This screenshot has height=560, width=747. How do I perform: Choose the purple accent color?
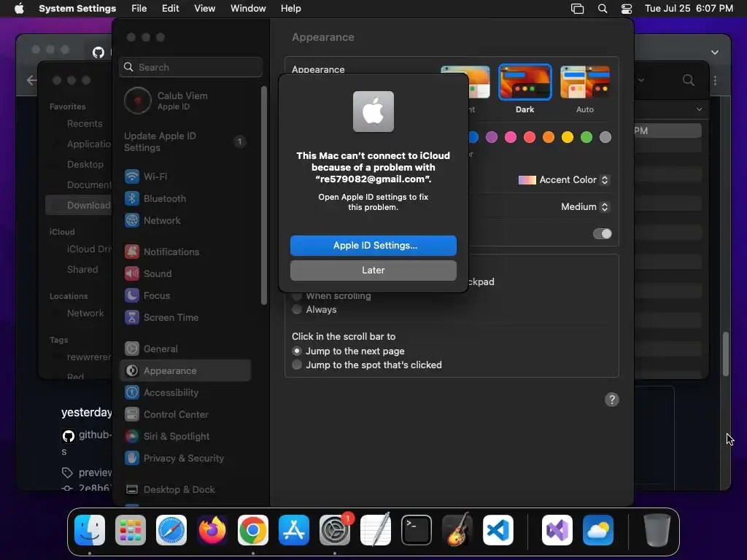492,138
